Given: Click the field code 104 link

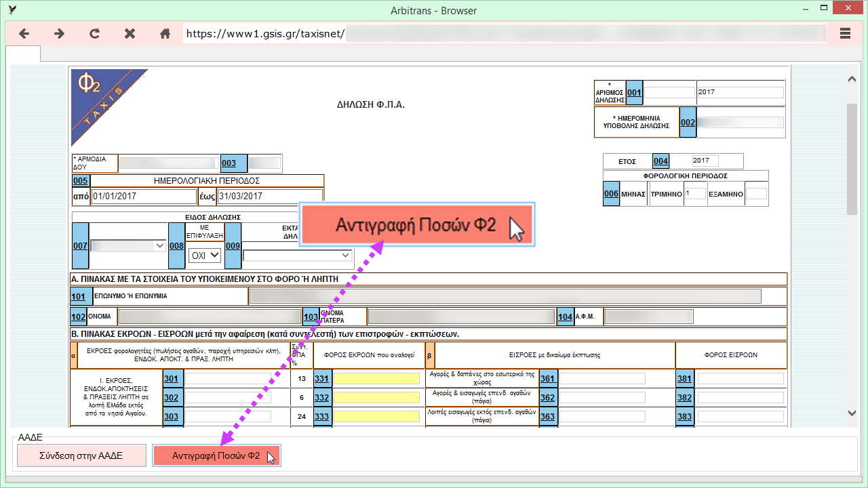Looking at the screenshot, I should [x=566, y=317].
